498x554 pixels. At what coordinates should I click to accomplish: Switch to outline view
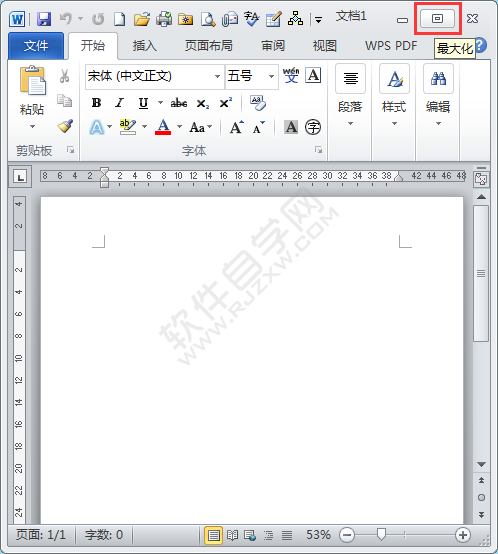tap(268, 536)
